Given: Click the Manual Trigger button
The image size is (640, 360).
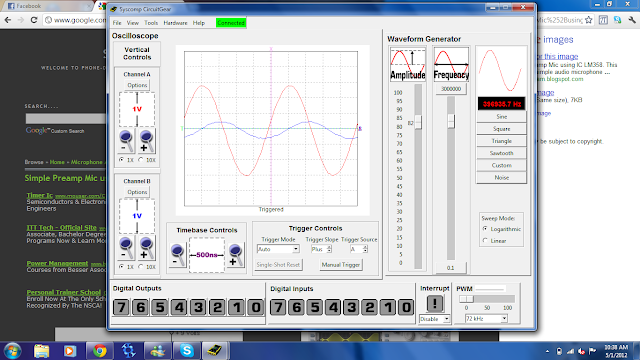Looking at the screenshot, I should (x=341, y=265).
